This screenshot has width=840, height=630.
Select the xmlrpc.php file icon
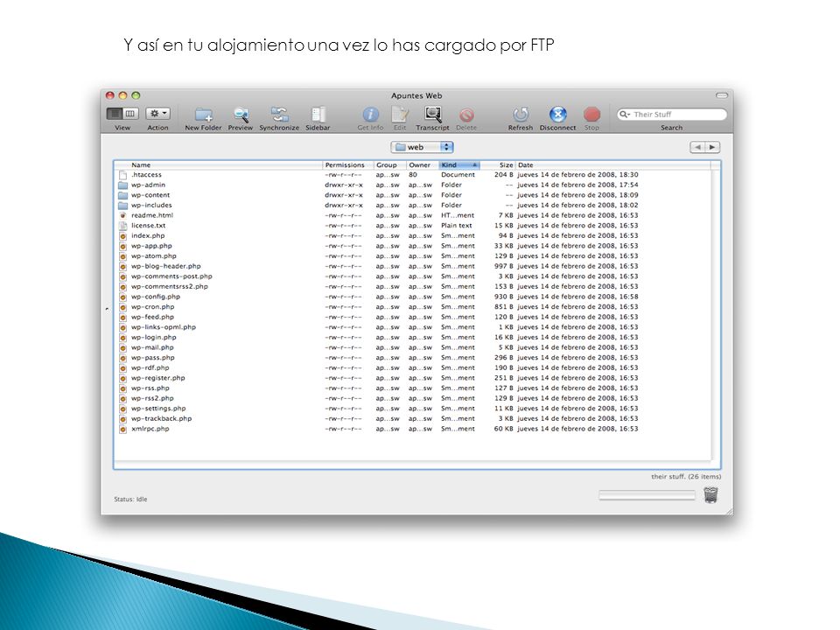(x=122, y=429)
